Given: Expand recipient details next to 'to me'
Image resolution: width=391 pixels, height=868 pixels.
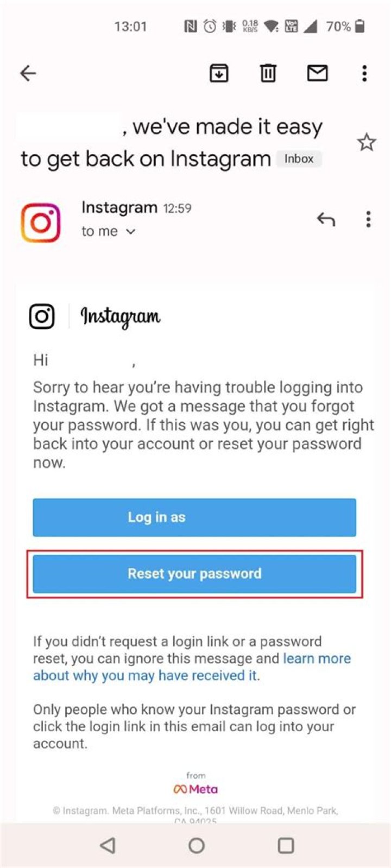Looking at the screenshot, I should pos(130,232).
